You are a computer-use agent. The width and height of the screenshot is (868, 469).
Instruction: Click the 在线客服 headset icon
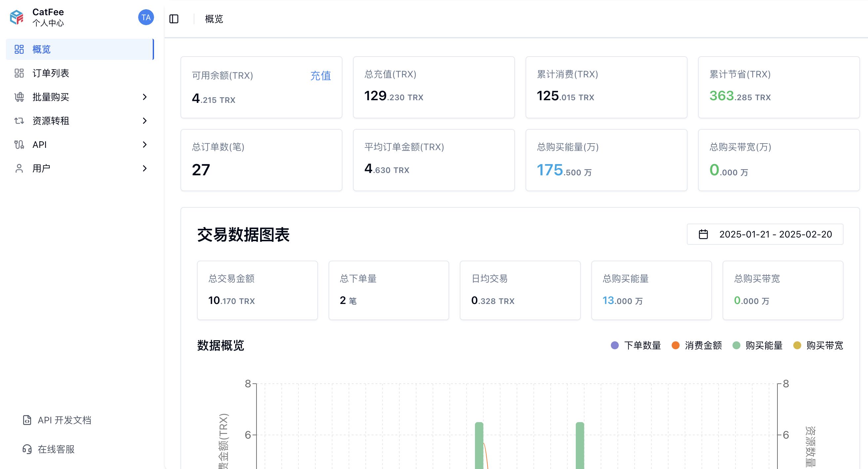[27, 449]
